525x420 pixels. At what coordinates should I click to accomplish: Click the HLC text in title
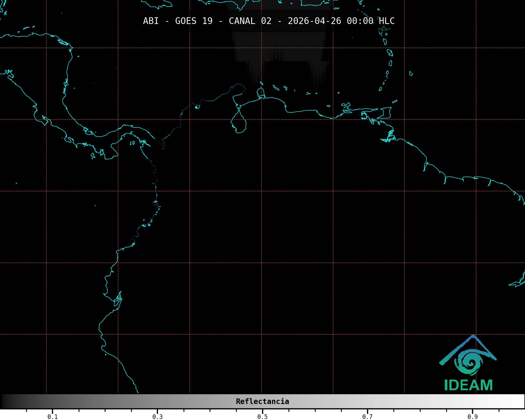point(386,21)
